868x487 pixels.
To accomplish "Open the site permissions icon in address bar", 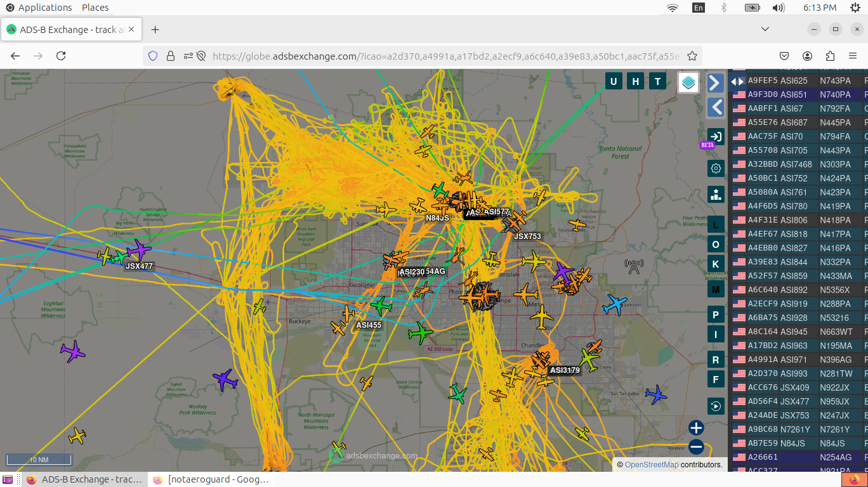I will pyautogui.click(x=188, y=56).
